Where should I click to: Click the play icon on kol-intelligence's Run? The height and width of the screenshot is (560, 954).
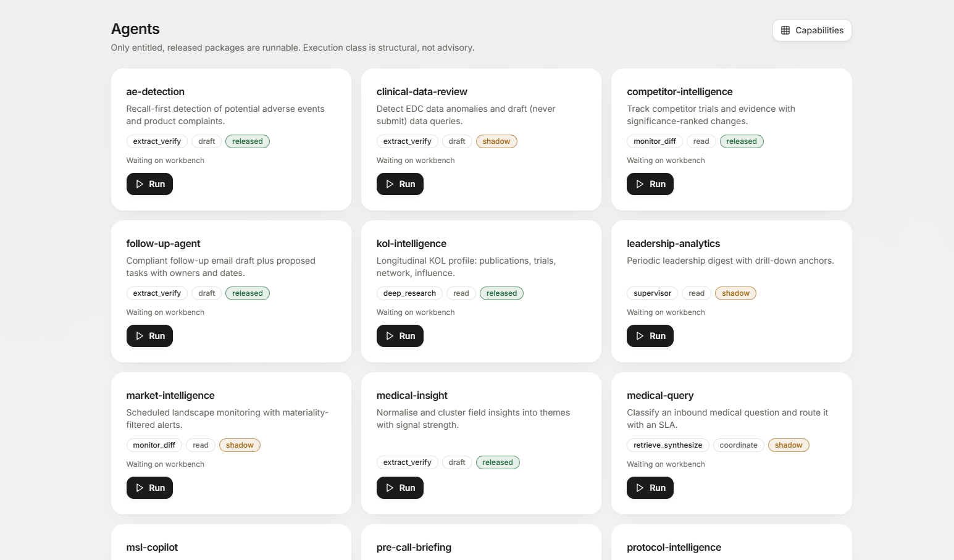(x=390, y=336)
